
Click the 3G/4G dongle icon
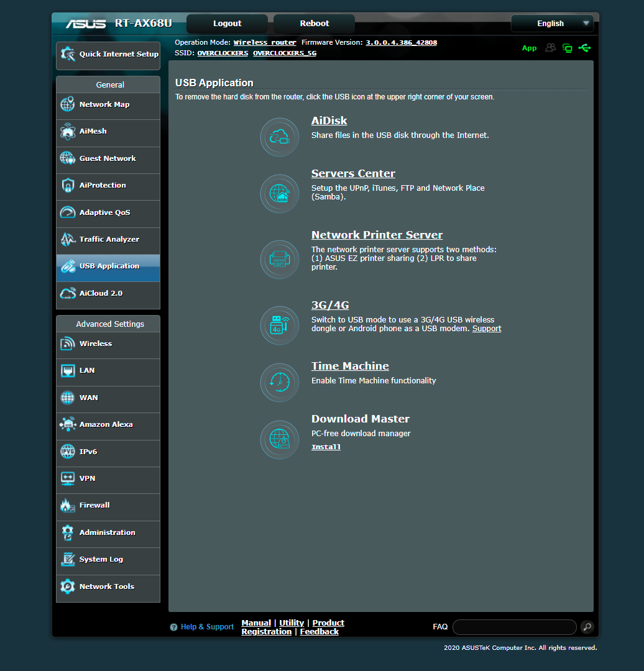click(280, 326)
